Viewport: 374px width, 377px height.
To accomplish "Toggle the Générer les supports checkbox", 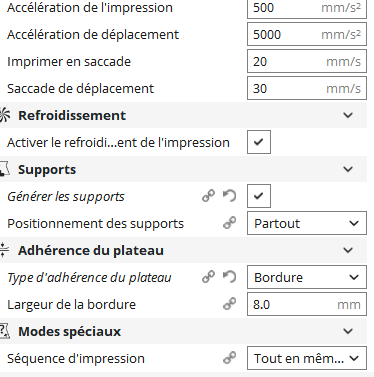I will tap(259, 196).
